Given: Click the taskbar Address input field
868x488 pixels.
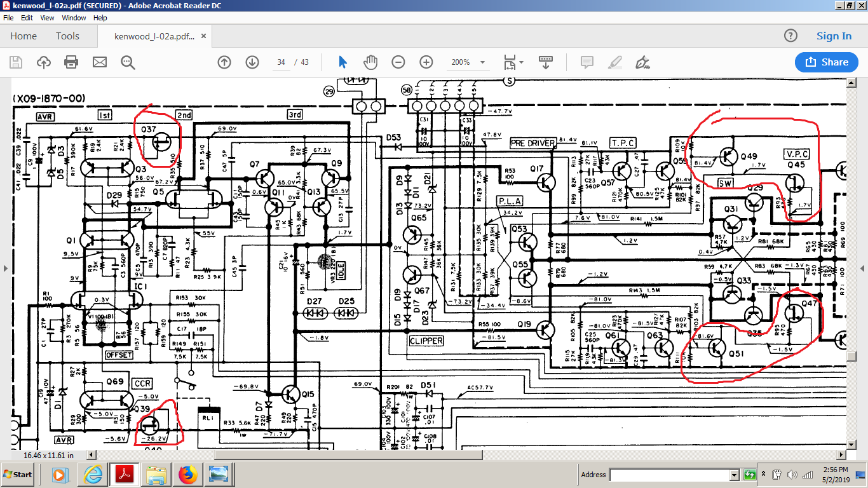Looking at the screenshot, I should 669,475.
